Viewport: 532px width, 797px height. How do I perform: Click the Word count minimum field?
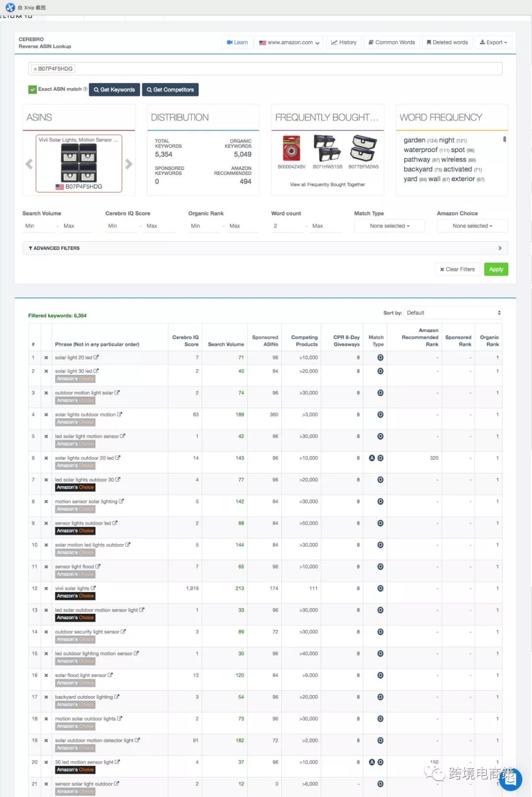coord(287,226)
